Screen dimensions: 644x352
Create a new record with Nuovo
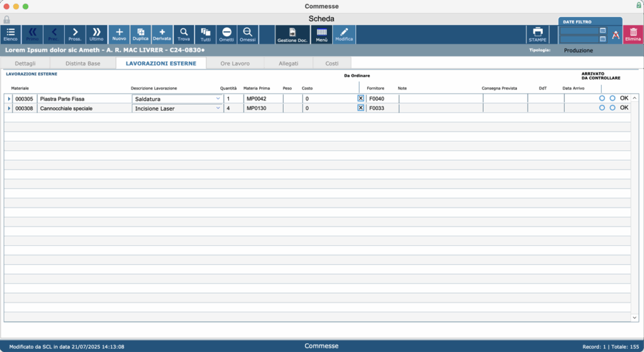(119, 35)
